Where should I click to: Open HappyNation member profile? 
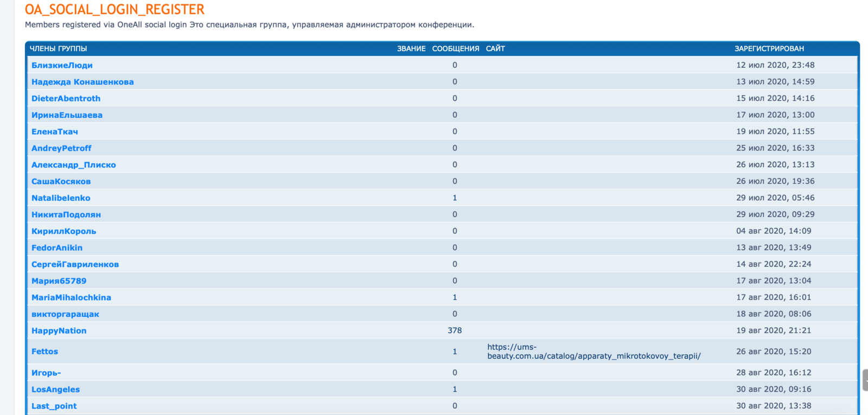coord(59,331)
